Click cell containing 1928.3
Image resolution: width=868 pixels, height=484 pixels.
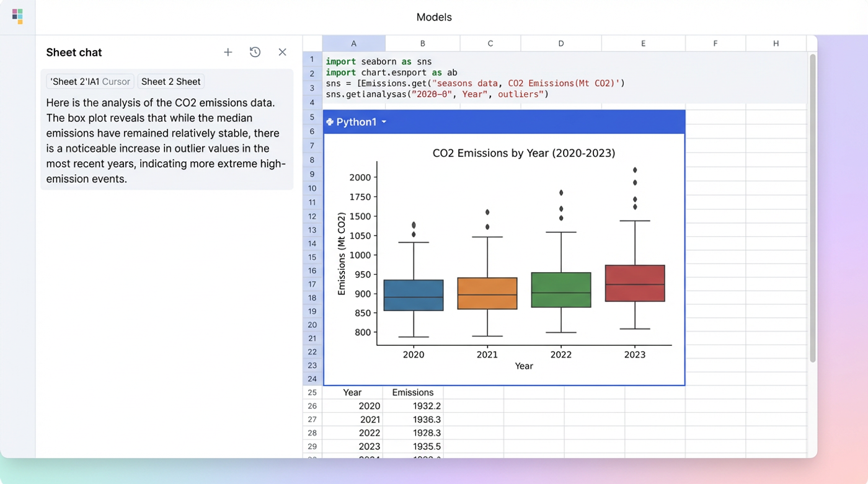click(x=413, y=433)
